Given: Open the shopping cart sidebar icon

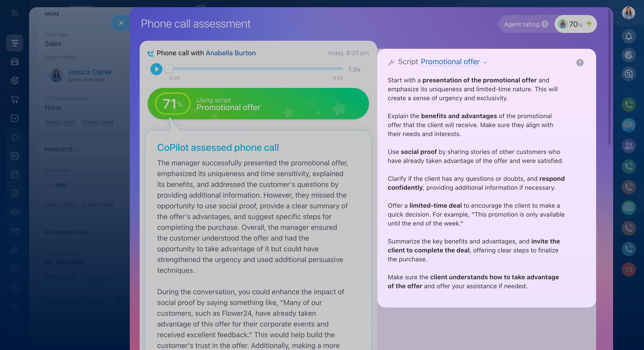Looking at the screenshot, I should (x=15, y=100).
